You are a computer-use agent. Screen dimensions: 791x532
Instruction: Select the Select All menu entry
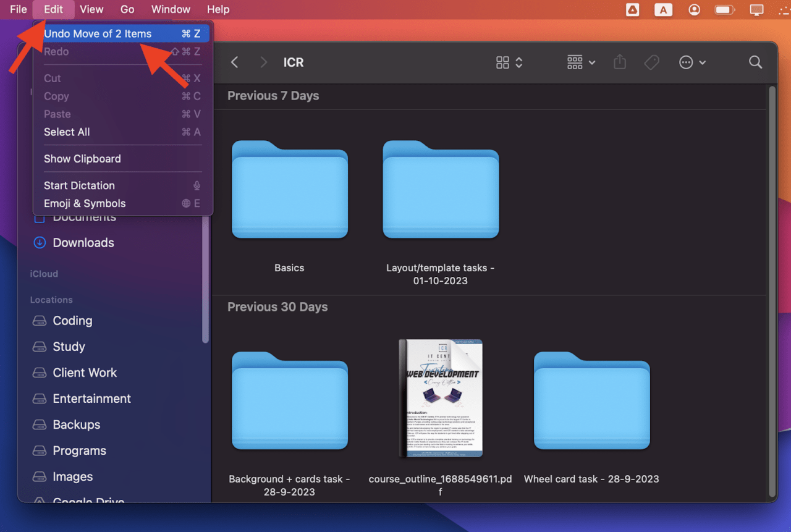click(x=67, y=132)
